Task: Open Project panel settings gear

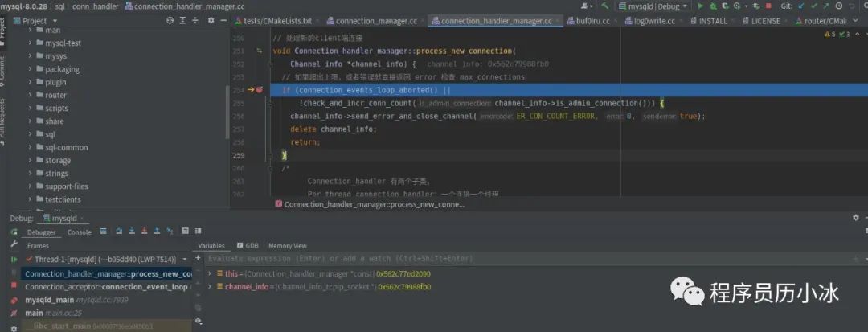Action: 211,21
